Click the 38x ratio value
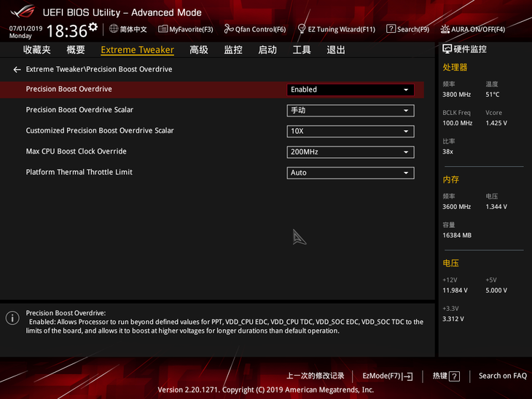 [x=447, y=151]
